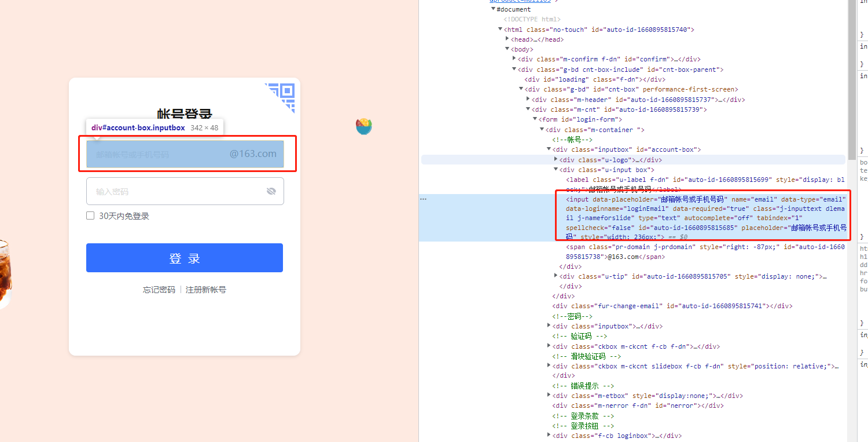Open the ellipsis actions for the selected DOM node

[x=424, y=199]
